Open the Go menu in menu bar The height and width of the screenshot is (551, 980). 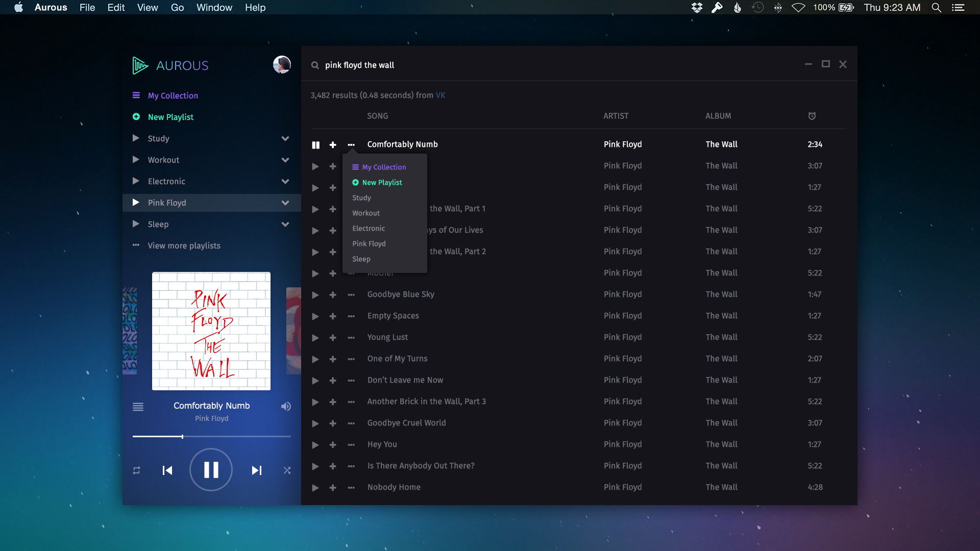click(x=177, y=8)
